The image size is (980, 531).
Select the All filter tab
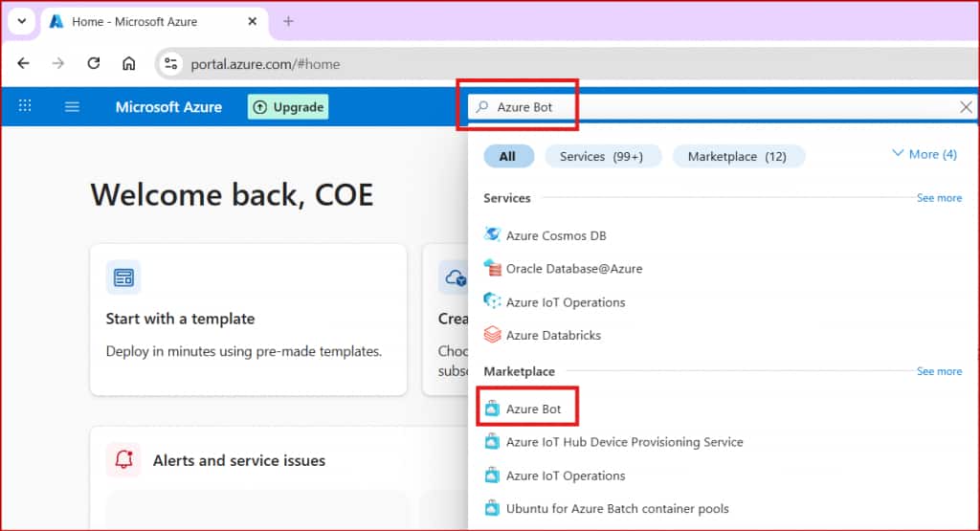click(508, 156)
